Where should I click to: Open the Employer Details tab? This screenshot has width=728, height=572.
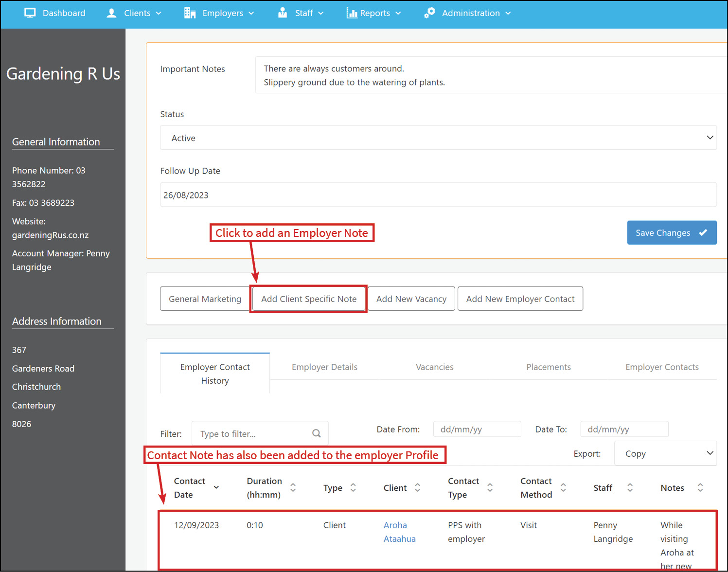[x=324, y=367]
